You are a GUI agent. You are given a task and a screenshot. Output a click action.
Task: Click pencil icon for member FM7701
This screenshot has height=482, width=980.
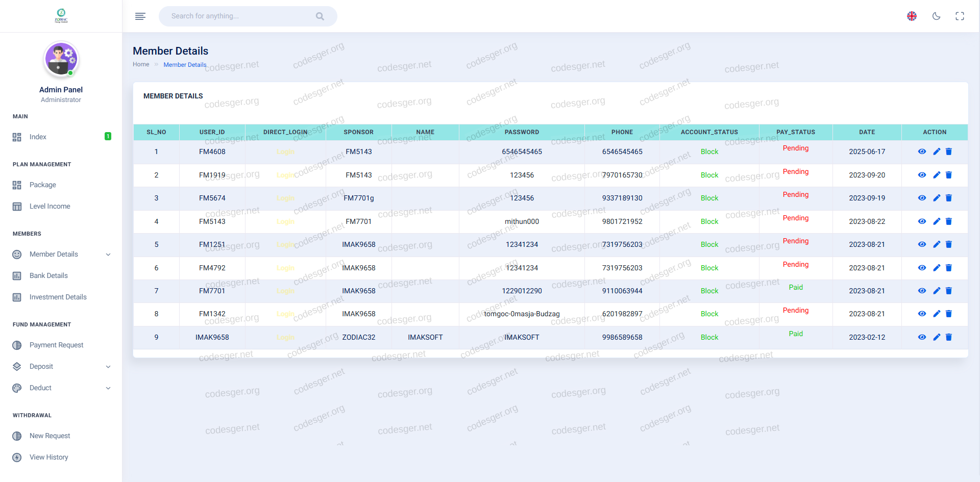[x=936, y=291]
